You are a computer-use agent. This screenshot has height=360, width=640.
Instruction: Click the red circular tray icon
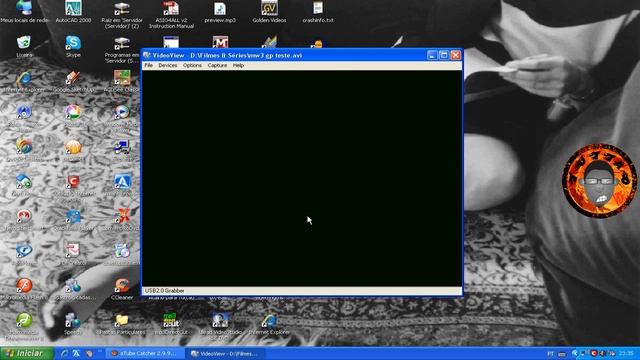coord(594,353)
